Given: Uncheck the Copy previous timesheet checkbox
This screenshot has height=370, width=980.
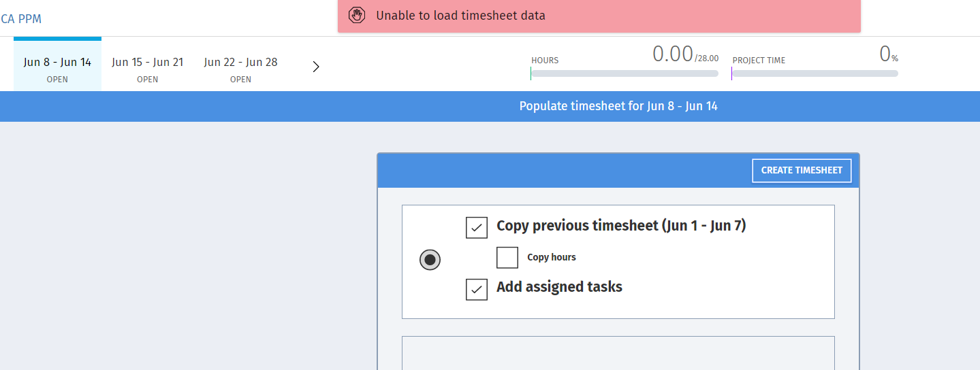Looking at the screenshot, I should (477, 227).
